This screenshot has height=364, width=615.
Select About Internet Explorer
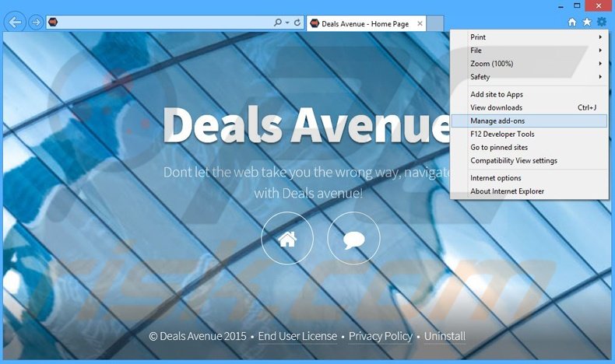[x=529, y=191]
